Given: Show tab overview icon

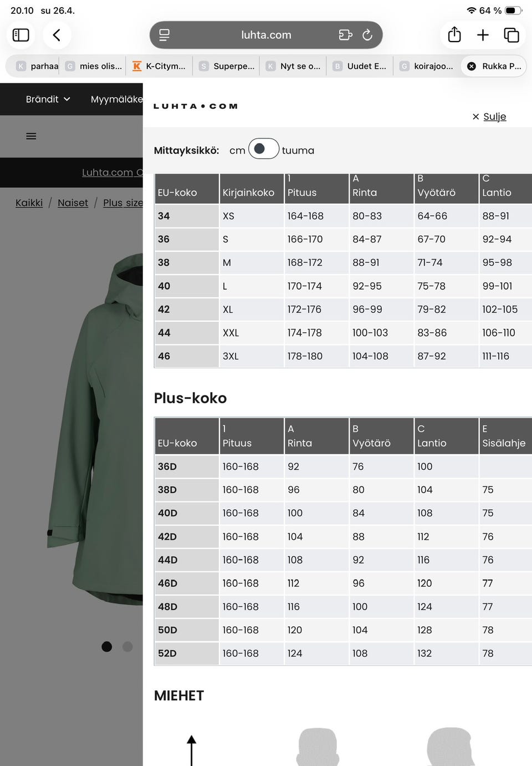Looking at the screenshot, I should click(511, 35).
